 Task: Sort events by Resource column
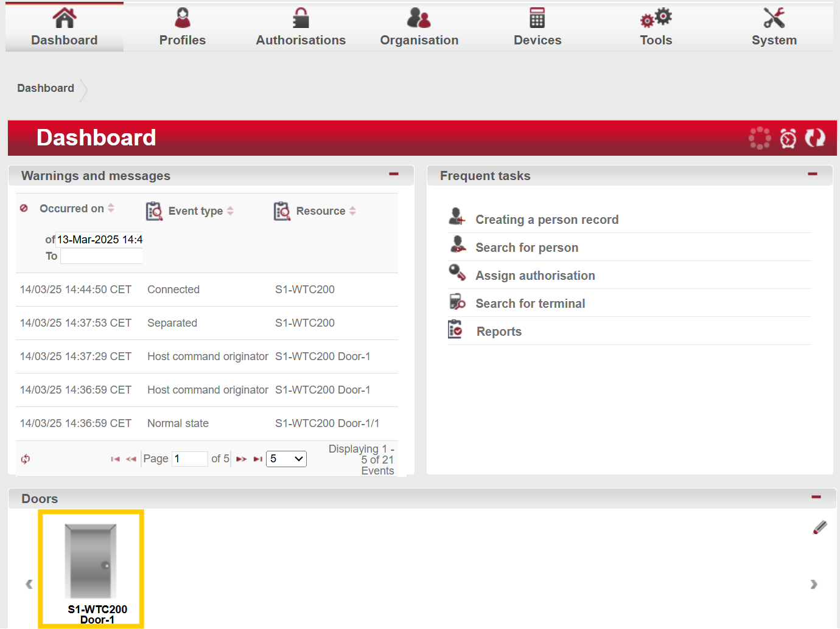pyautogui.click(x=320, y=211)
